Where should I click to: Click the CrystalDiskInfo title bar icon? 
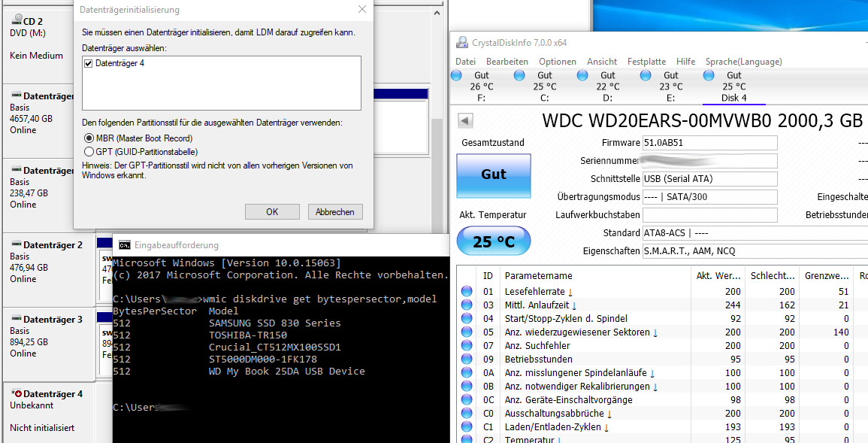pos(461,43)
